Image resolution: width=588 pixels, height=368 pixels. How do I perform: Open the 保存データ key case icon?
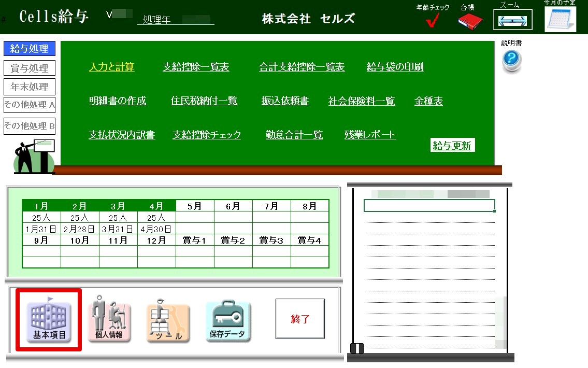(x=227, y=321)
